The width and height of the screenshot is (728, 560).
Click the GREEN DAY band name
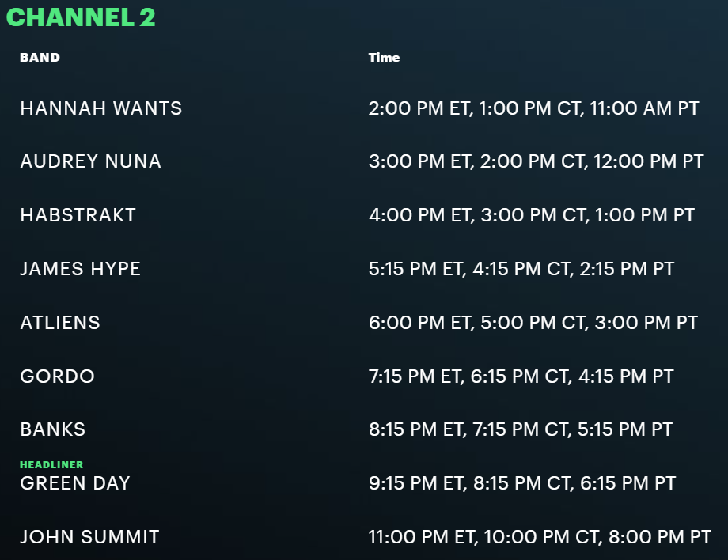click(75, 483)
